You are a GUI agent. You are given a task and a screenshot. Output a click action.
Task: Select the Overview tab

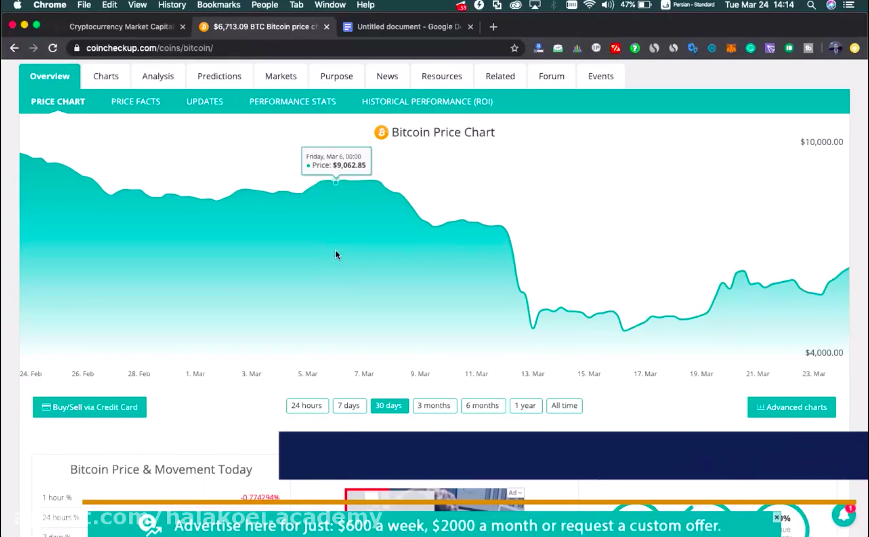tap(50, 76)
